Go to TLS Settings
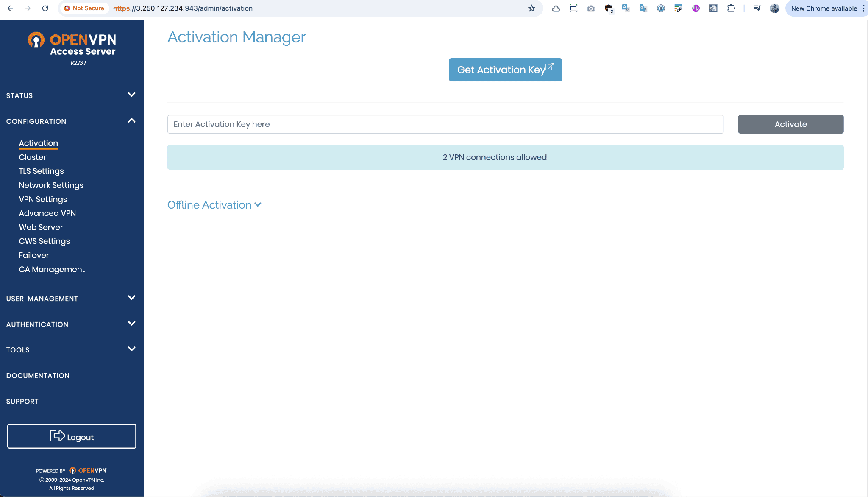The image size is (868, 497). [x=42, y=171]
